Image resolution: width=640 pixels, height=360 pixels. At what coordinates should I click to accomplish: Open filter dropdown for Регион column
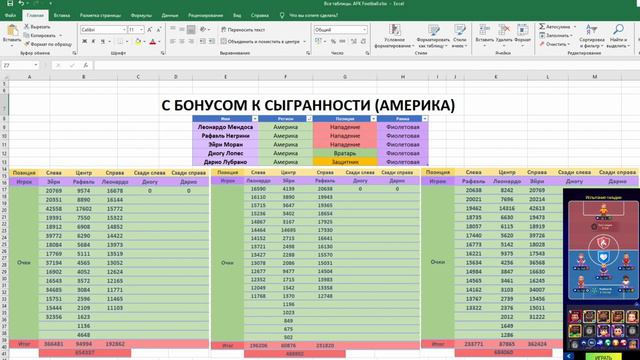tap(309, 119)
